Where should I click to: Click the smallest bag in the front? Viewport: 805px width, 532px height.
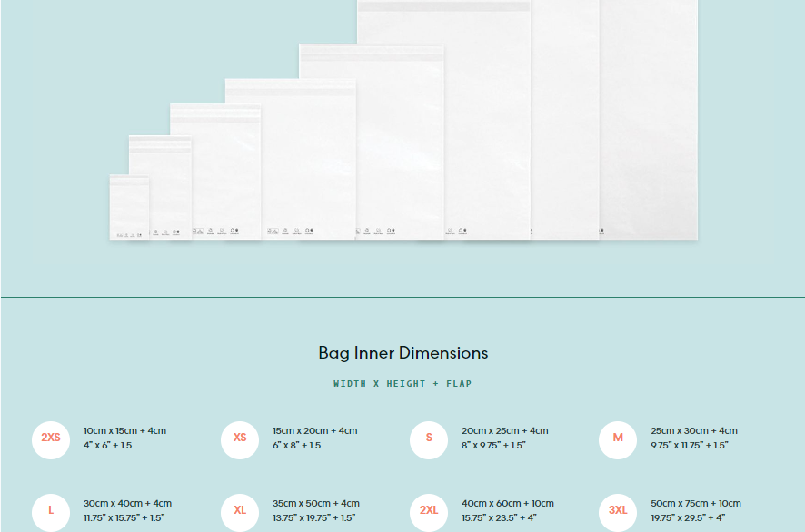(129, 207)
